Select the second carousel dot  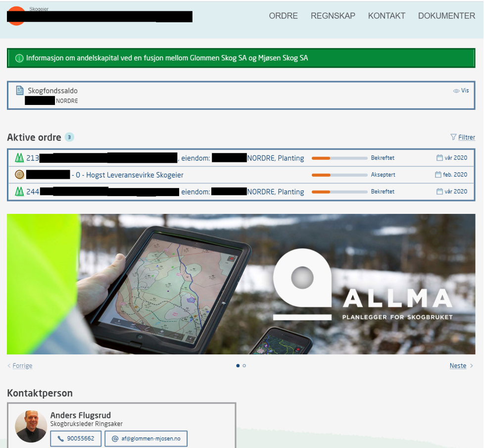pyautogui.click(x=244, y=365)
